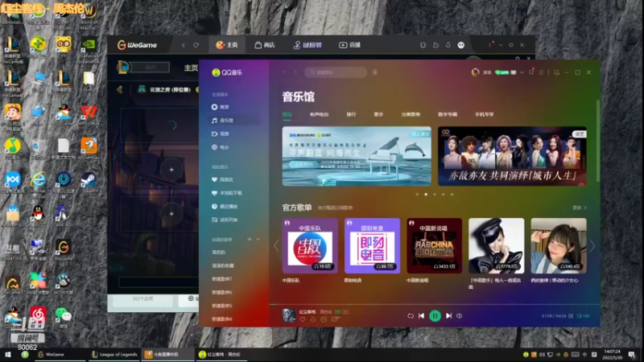Click the QQ Music search box
Viewport: 644px width, 362px height.
[x=336, y=72]
